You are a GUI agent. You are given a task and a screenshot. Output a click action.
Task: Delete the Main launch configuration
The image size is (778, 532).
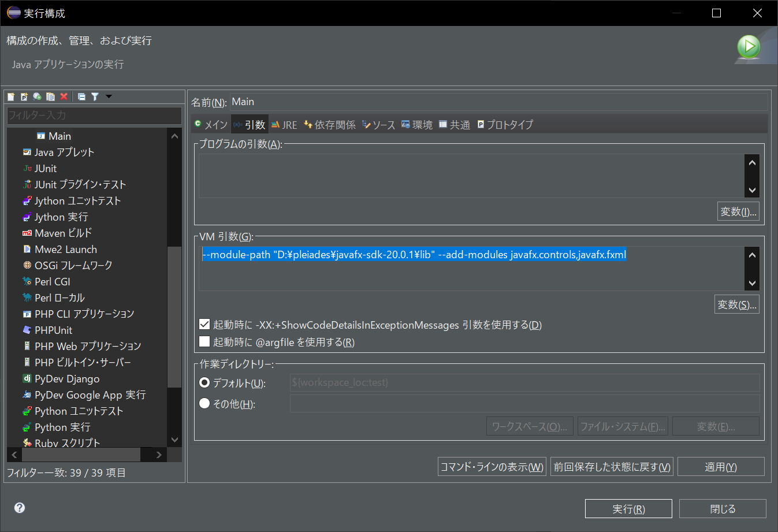point(64,96)
